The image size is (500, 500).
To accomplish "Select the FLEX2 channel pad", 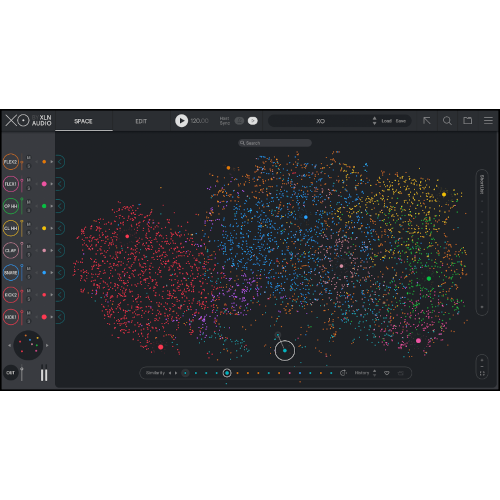I will (x=11, y=162).
